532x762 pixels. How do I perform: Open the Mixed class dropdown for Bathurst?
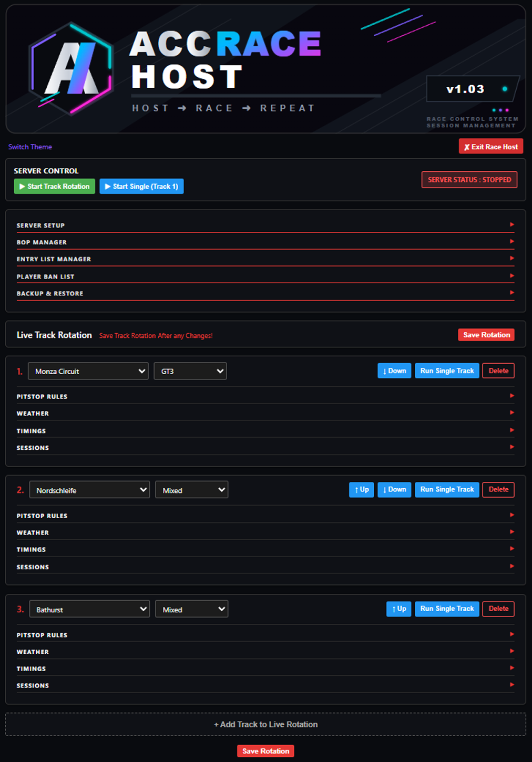click(x=192, y=609)
